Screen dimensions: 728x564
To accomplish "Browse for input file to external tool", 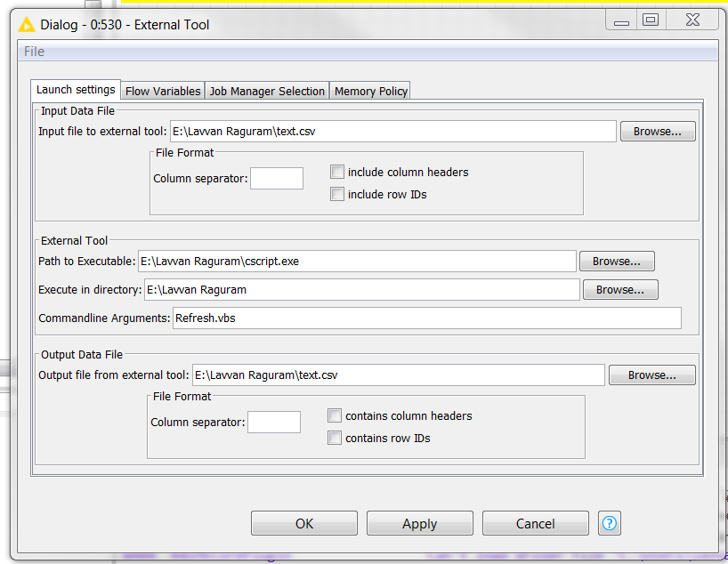I will (x=658, y=132).
